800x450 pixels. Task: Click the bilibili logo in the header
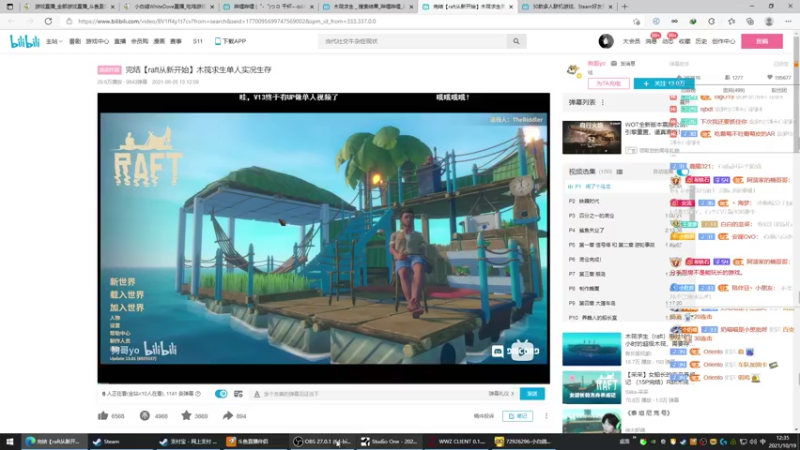coord(24,42)
